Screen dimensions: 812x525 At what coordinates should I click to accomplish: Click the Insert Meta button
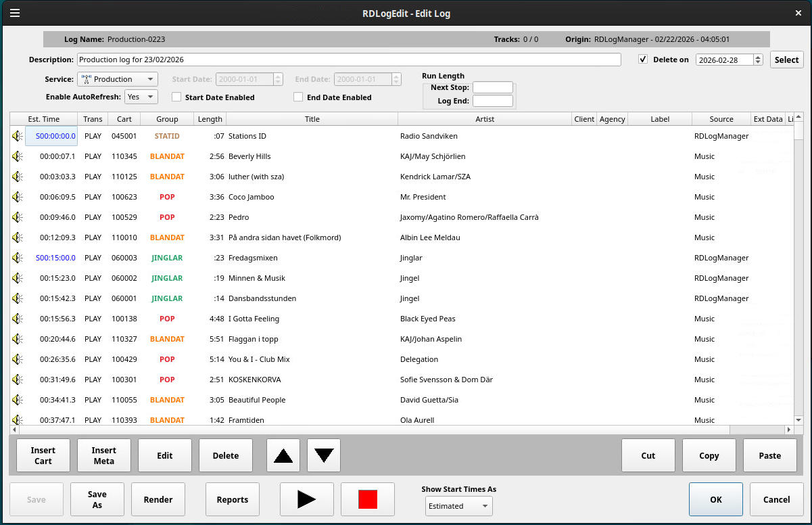pyautogui.click(x=104, y=455)
